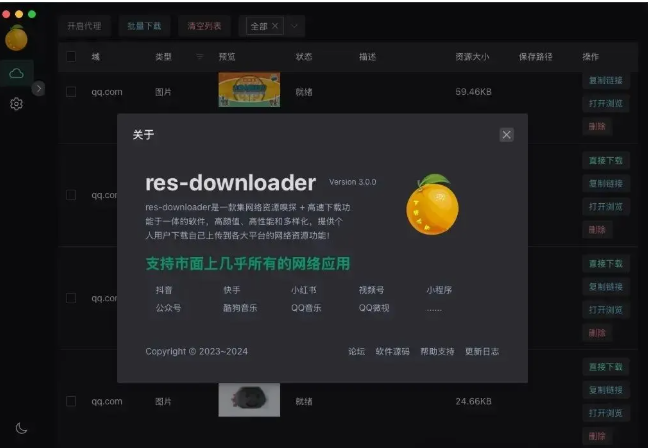Click the Copyright © 2023~2024 text

(x=197, y=352)
